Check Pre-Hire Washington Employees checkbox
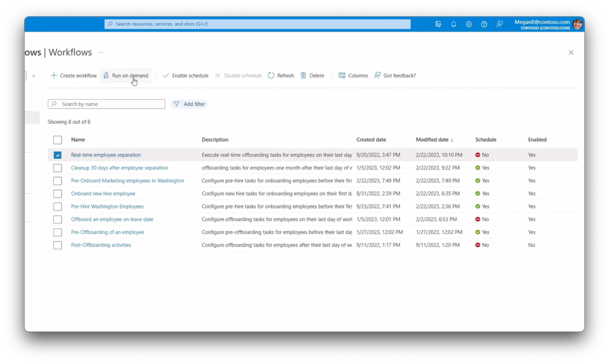This screenshot has width=609, height=364. point(57,206)
